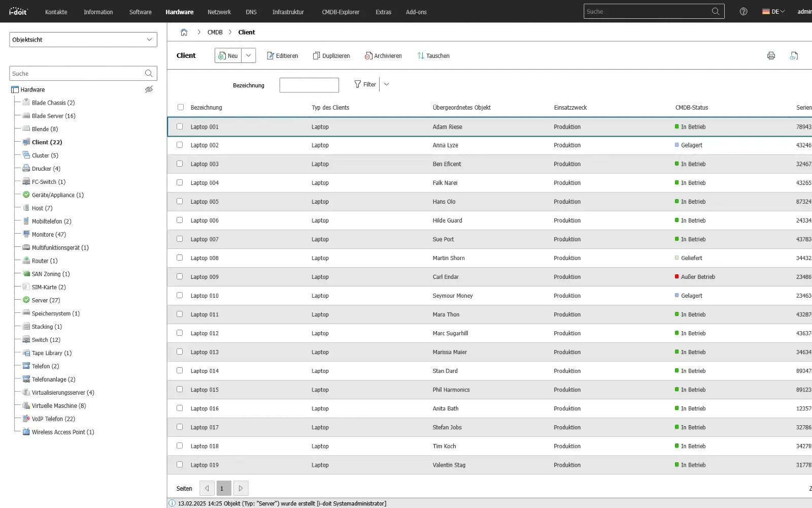Check the checkbox for Laptop 005
Screen dimensions: 812x508
coord(180,201)
